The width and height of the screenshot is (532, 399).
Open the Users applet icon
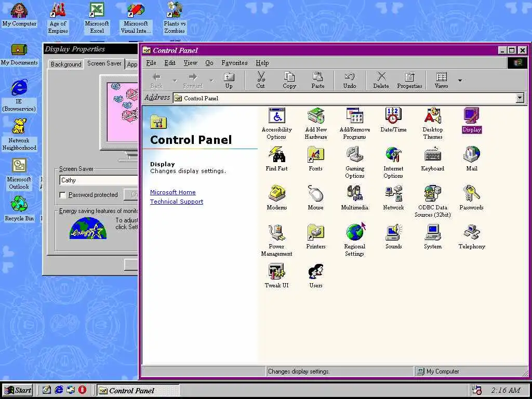[315, 276]
